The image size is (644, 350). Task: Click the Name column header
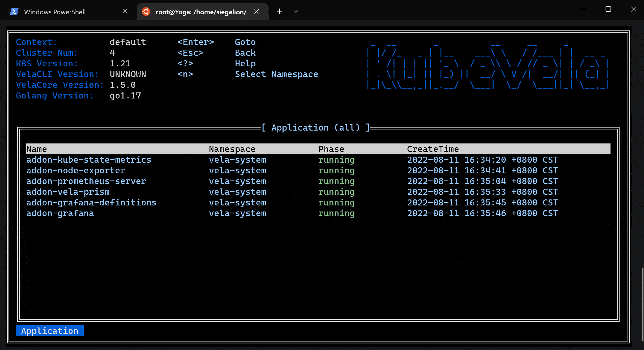point(37,149)
